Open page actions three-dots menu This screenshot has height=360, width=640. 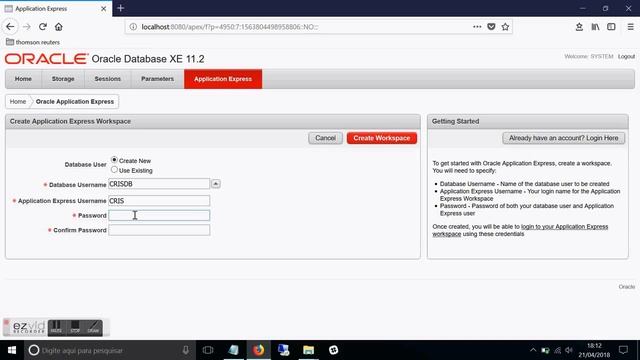(477, 27)
